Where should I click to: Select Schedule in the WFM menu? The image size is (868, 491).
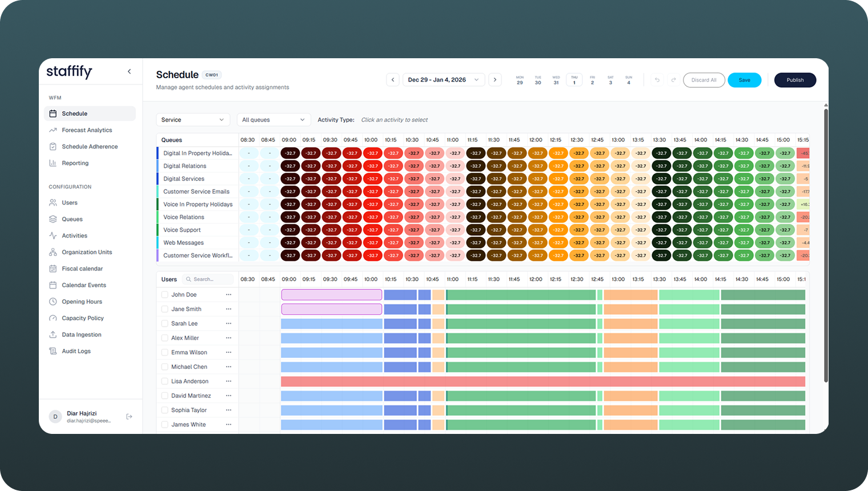pyautogui.click(x=90, y=114)
